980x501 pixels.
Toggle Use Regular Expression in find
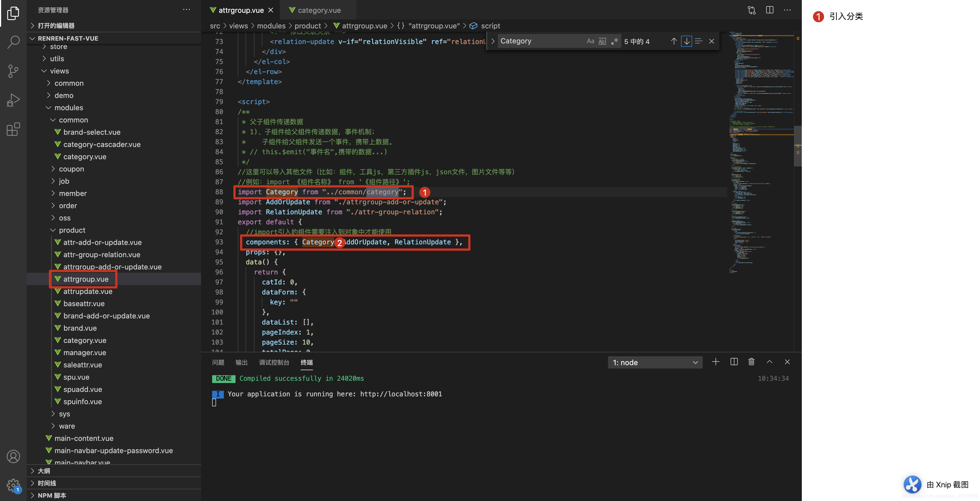614,41
